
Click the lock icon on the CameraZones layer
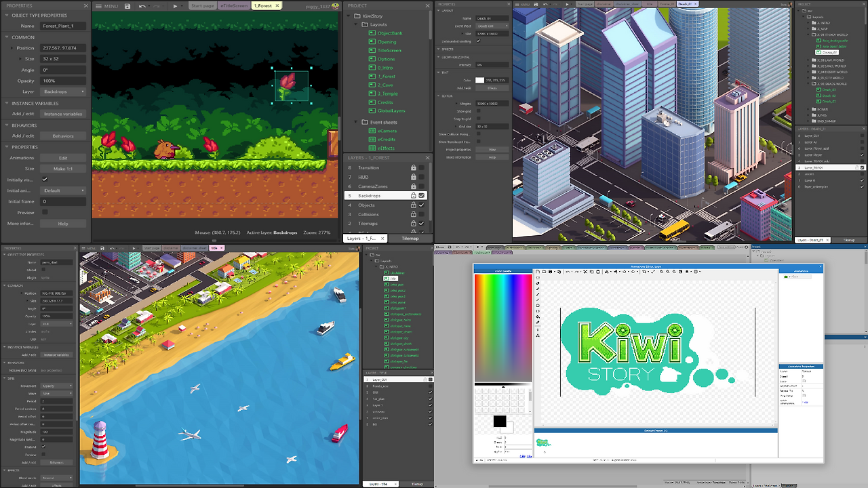click(x=413, y=186)
